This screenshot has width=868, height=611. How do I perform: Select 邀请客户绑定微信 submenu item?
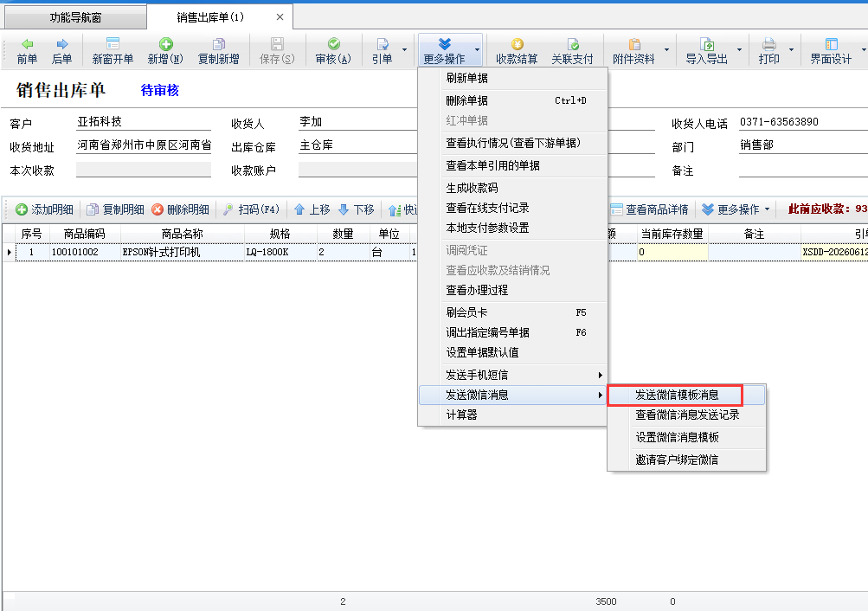click(x=686, y=460)
